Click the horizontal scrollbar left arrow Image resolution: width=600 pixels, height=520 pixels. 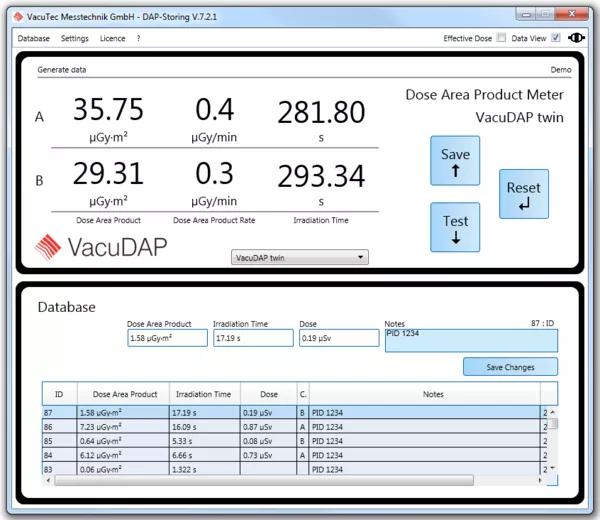(x=48, y=480)
